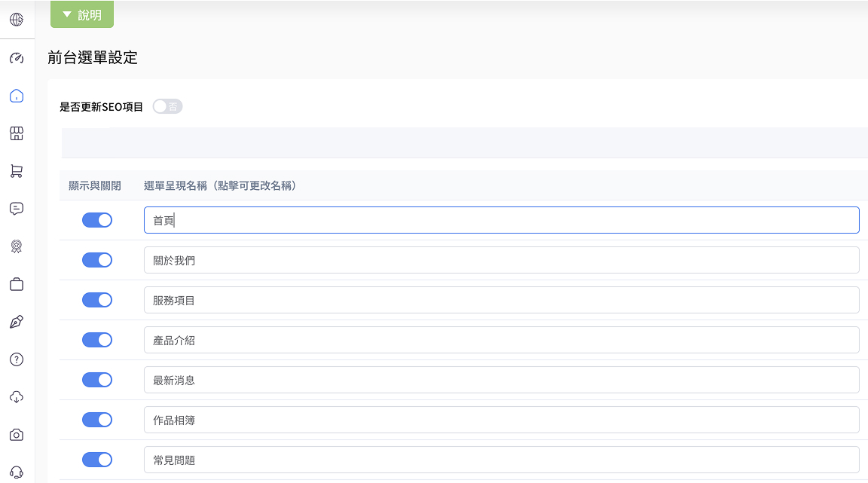Open the dashboard speedometer icon
The height and width of the screenshot is (483, 868).
[x=17, y=58]
